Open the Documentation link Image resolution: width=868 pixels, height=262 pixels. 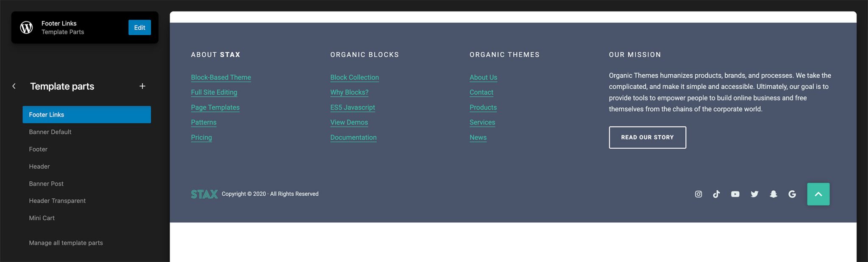(x=353, y=138)
